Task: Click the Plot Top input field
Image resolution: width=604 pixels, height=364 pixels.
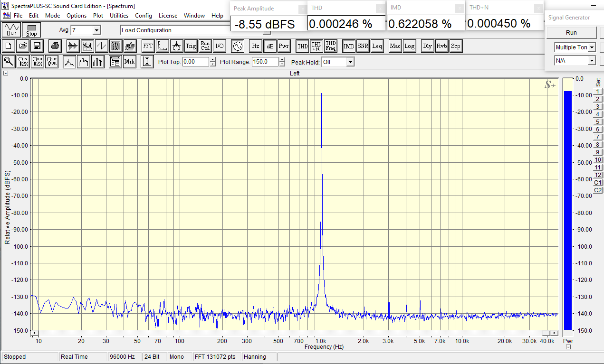Action: click(x=195, y=62)
